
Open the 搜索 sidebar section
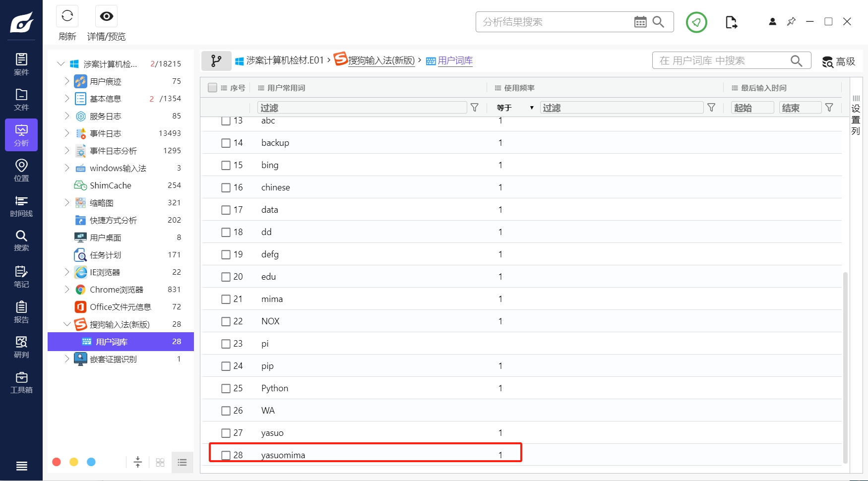(21, 240)
